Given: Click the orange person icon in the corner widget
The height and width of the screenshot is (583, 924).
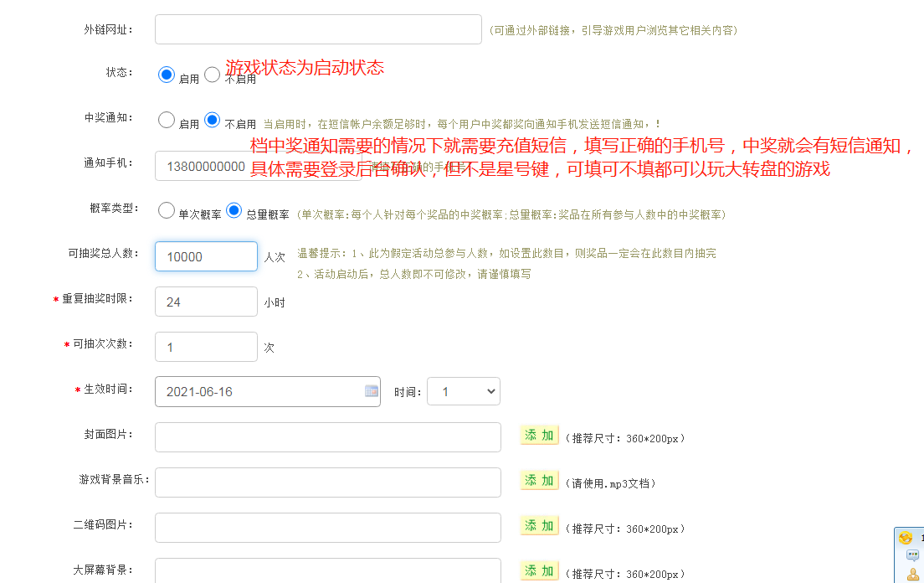Looking at the screenshot, I should coord(912,574).
